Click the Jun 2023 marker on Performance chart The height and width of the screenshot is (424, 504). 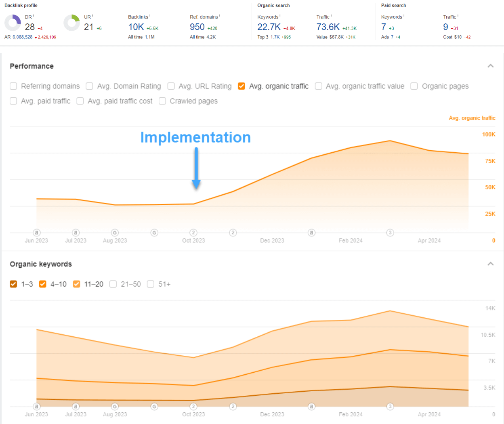click(37, 233)
